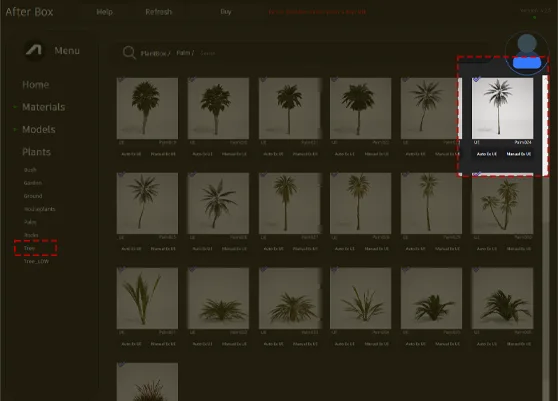This screenshot has height=401, width=558.
Task: Toggle the checkmark on second palm thumbnail
Action: coord(192,79)
